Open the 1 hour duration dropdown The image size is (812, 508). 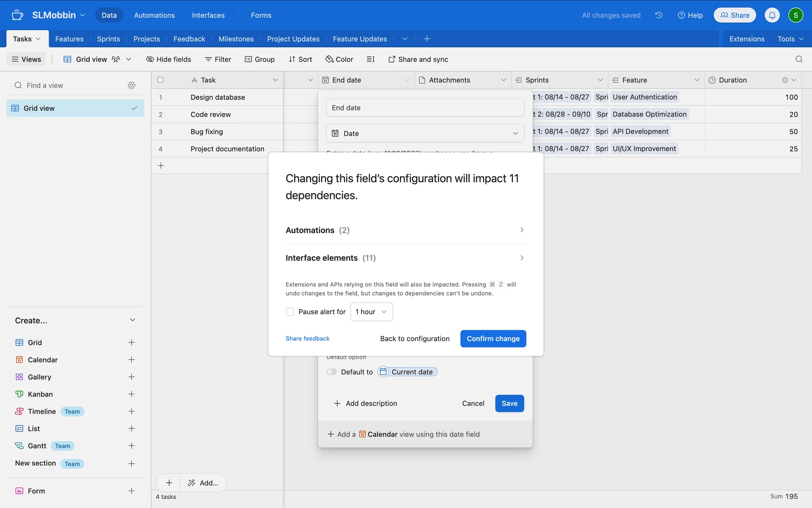click(x=371, y=312)
